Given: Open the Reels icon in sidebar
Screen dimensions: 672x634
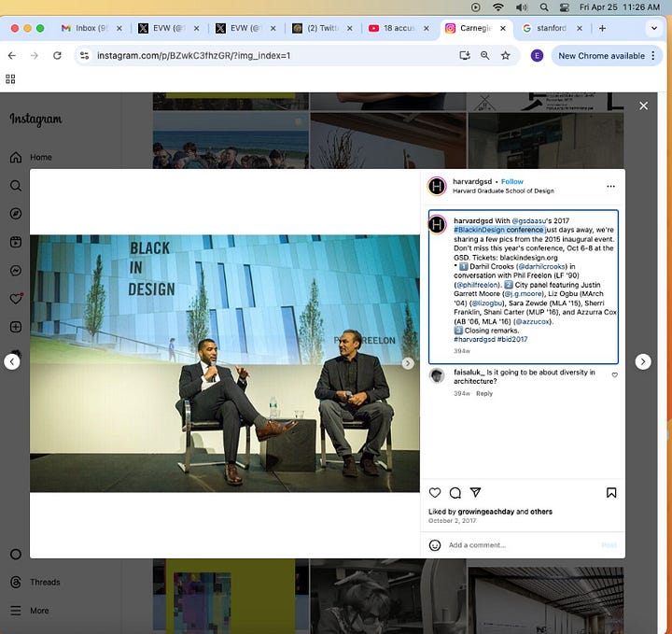Looking at the screenshot, I should tap(16, 242).
